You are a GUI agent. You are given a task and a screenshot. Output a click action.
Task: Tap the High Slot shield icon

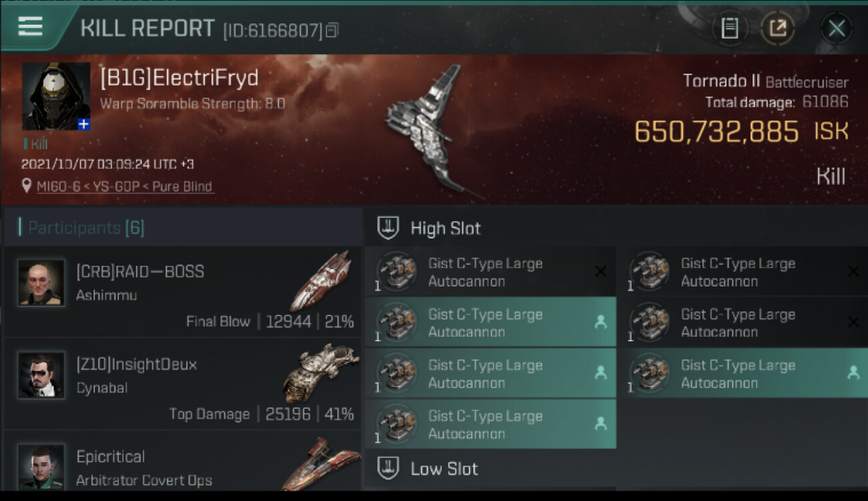388,228
